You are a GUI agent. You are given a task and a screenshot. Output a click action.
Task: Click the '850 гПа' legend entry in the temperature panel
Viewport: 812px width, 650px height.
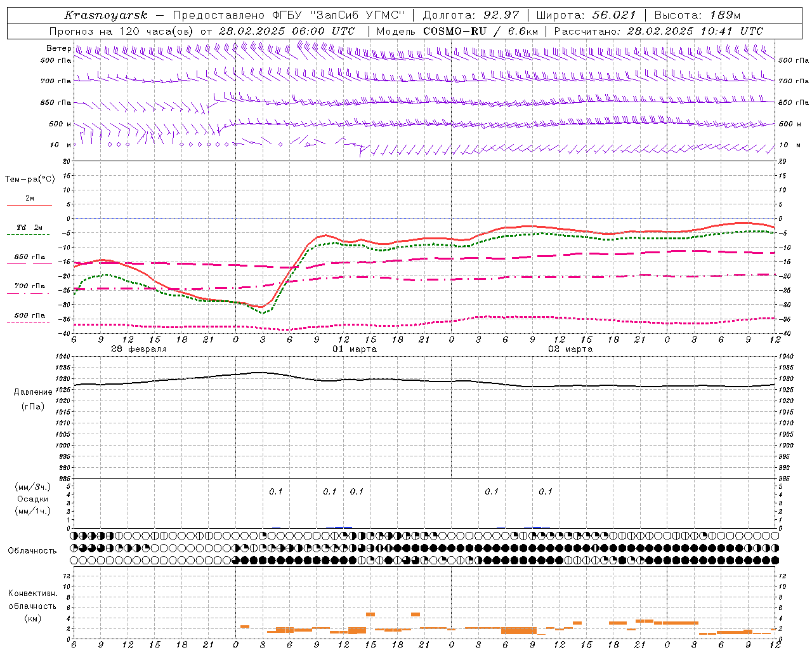[30, 257]
